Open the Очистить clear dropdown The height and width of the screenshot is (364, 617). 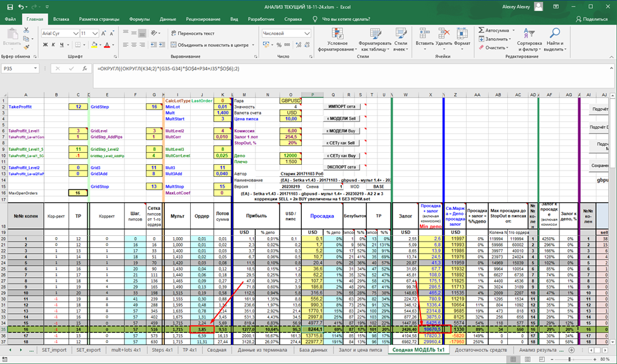coord(493,48)
